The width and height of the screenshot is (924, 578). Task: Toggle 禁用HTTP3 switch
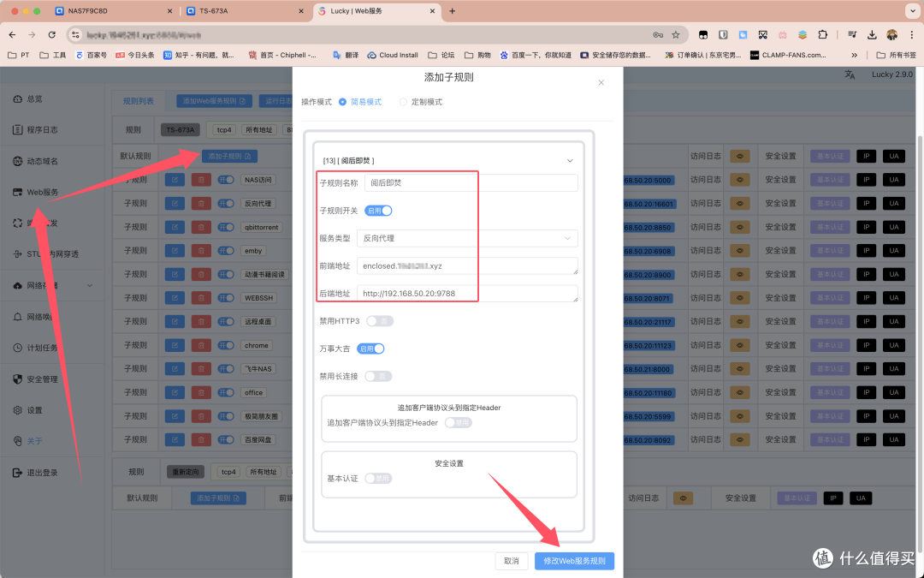380,321
